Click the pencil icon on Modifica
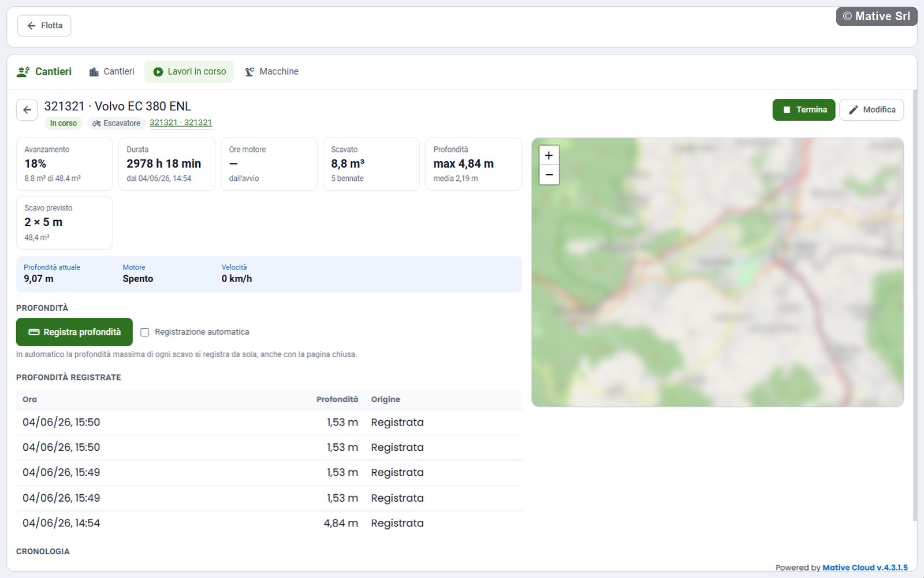 (x=854, y=110)
